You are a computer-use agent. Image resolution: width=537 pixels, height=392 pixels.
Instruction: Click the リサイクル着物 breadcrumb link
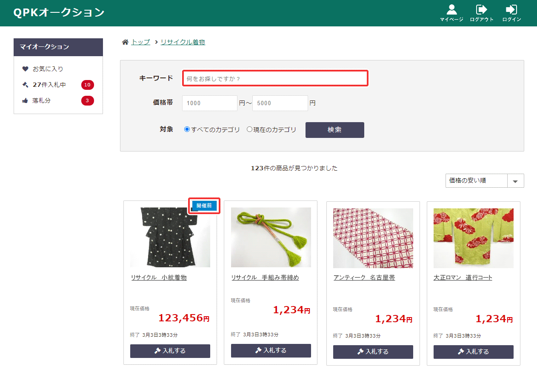[183, 42]
